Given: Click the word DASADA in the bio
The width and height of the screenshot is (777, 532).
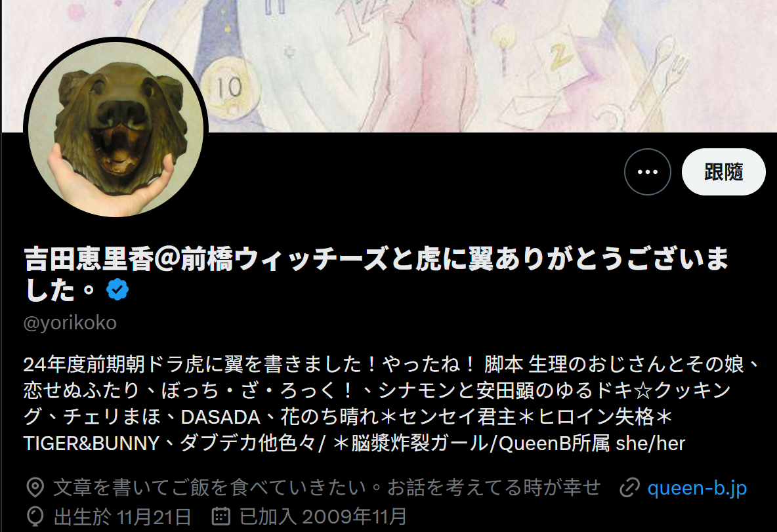Looking at the screenshot, I should coord(220,417).
